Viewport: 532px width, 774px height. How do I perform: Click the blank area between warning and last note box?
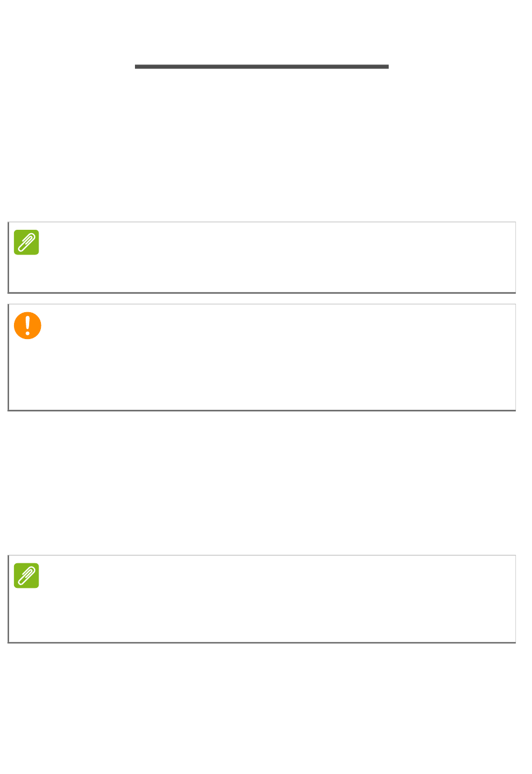[262, 482]
